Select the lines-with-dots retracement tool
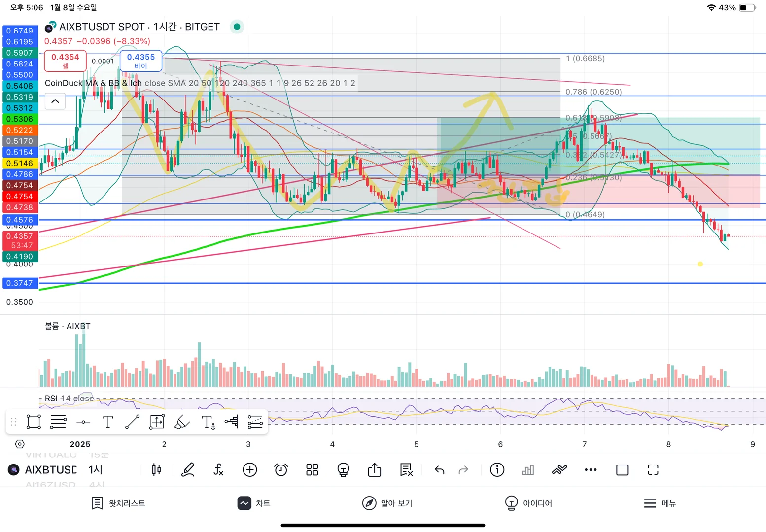The height and width of the screenshot is (532, 766). (255, 422)
